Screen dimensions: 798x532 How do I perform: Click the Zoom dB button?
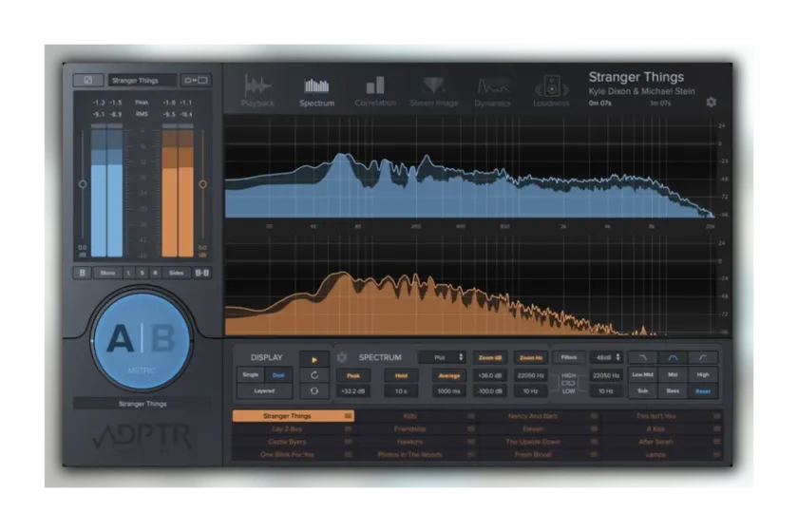click(x=489, y=357)
